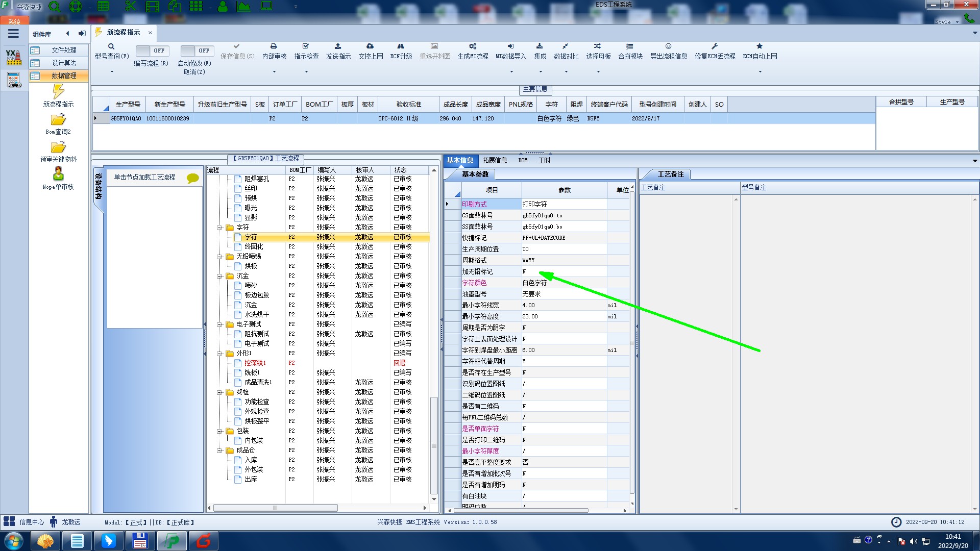This screenshot has width=980, height=551.
Task: Click the green lifebuoy icon in title bar
Action: [x=76, y=7]
